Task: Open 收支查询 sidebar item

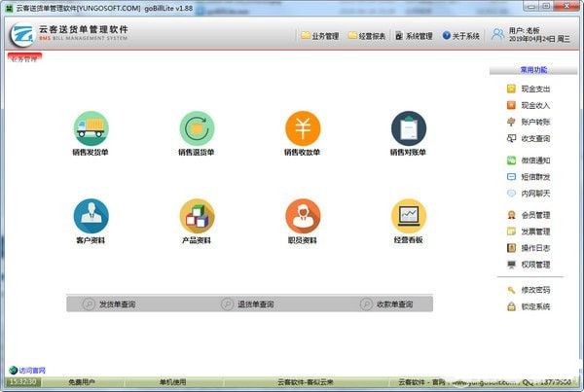Action: [x=529, y=138]
